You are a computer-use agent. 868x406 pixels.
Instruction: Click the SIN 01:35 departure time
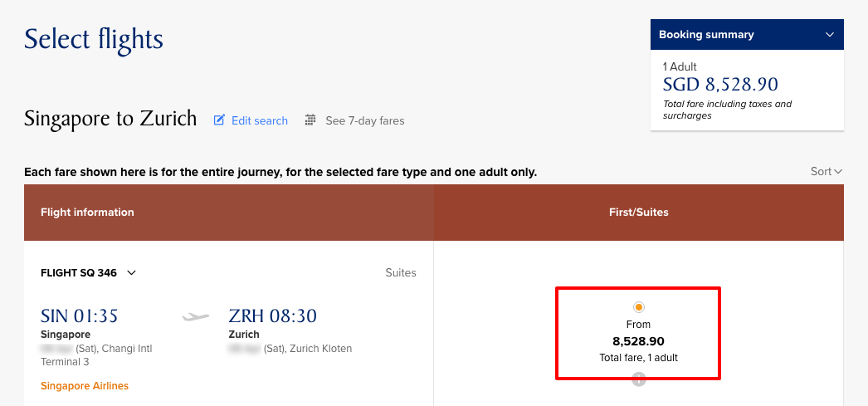pos(80,316)
